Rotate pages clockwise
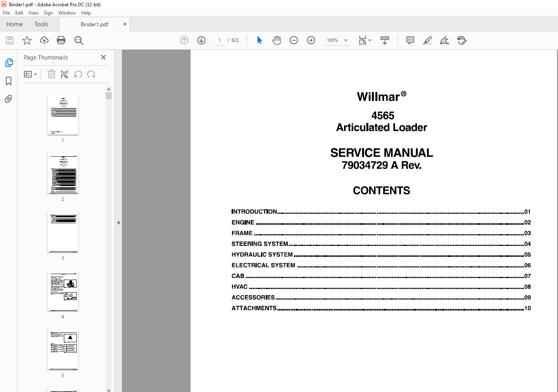The image size is (558, 392). tap(91, 74)
